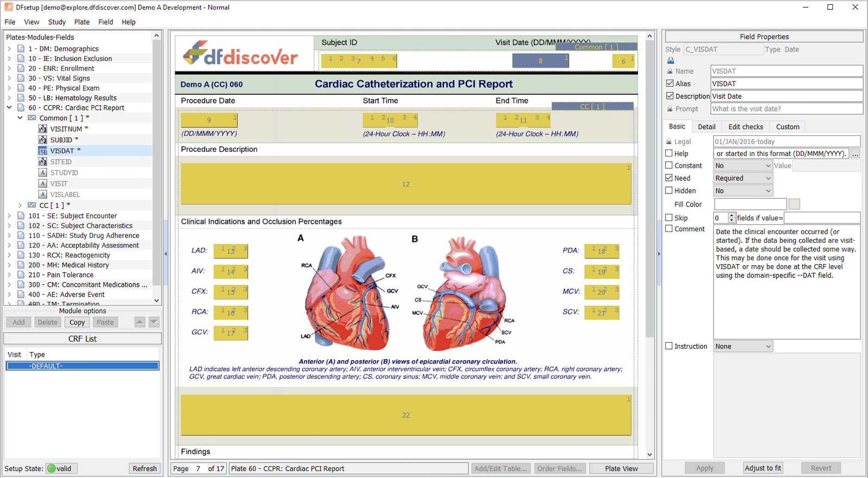Viewport: 868px width, 478px height.
Task: Toggle the Need checkbox
Action: point(669,178)
